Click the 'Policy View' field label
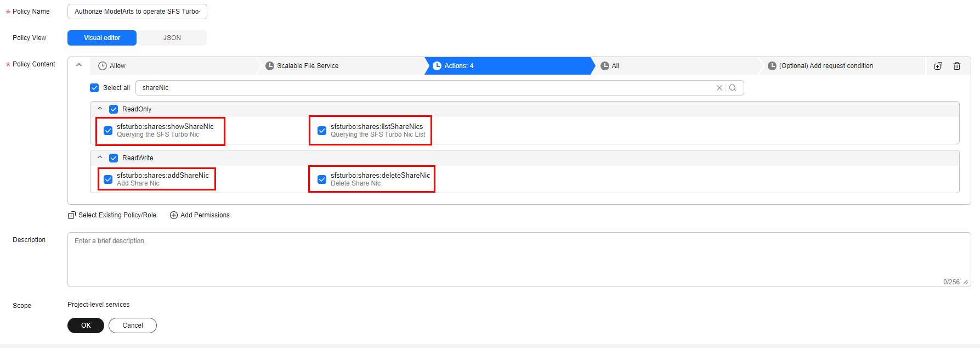 click(x=30, y=38)
